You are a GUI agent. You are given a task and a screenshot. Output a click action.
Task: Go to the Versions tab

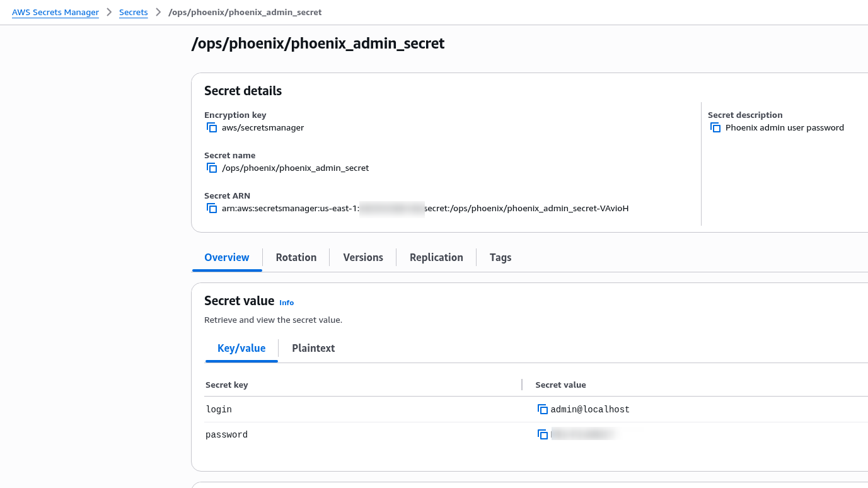363,257
